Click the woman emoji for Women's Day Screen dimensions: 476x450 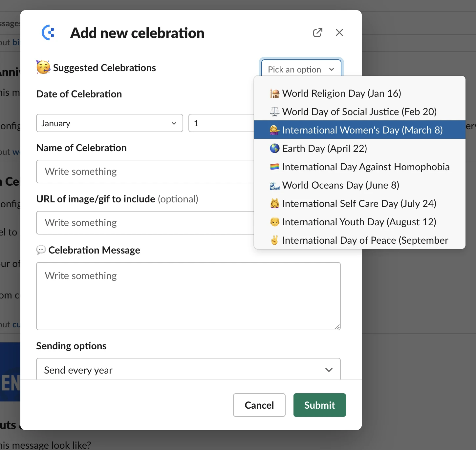[275, 130]
